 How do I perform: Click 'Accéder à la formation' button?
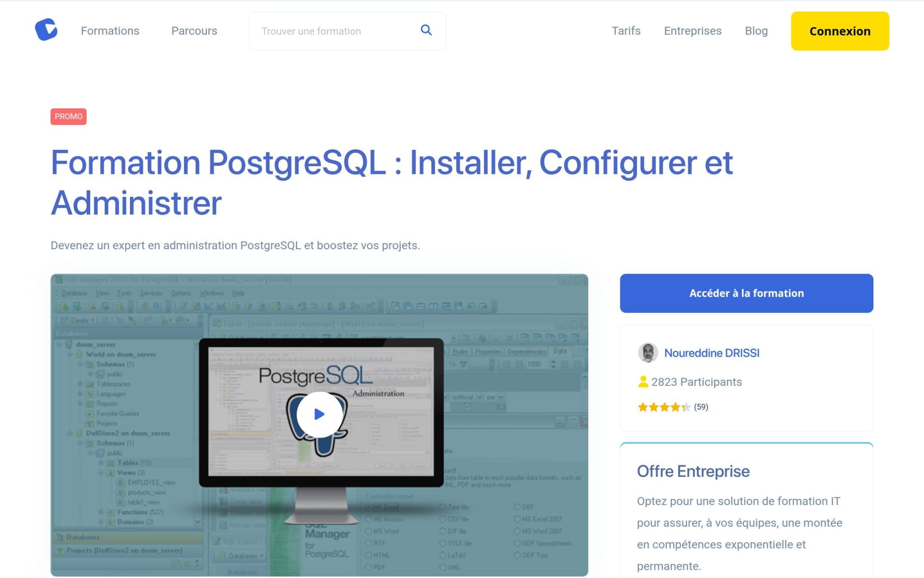click(x=746, y=293)
